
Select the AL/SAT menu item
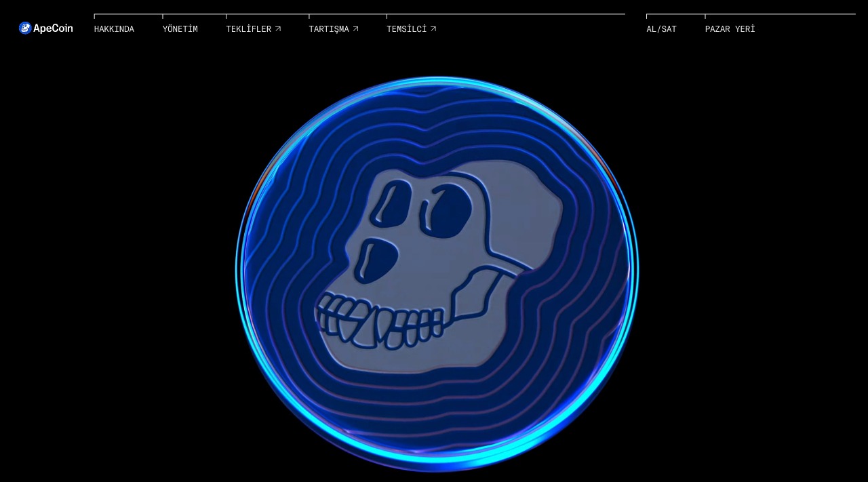click(x=661, y=29)
